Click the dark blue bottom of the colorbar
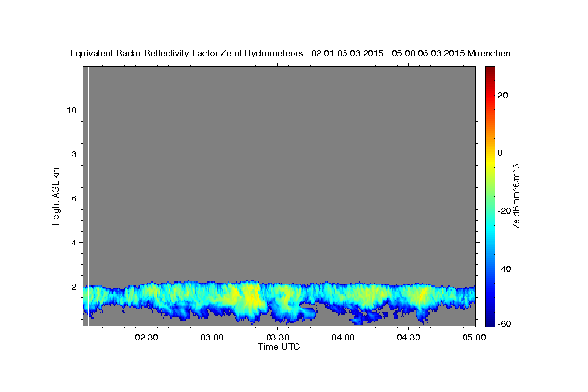 tap(490, 322)
